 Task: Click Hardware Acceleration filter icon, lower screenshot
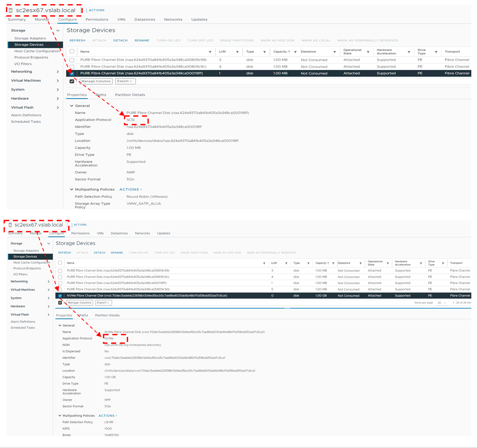(x=421, y=263)
